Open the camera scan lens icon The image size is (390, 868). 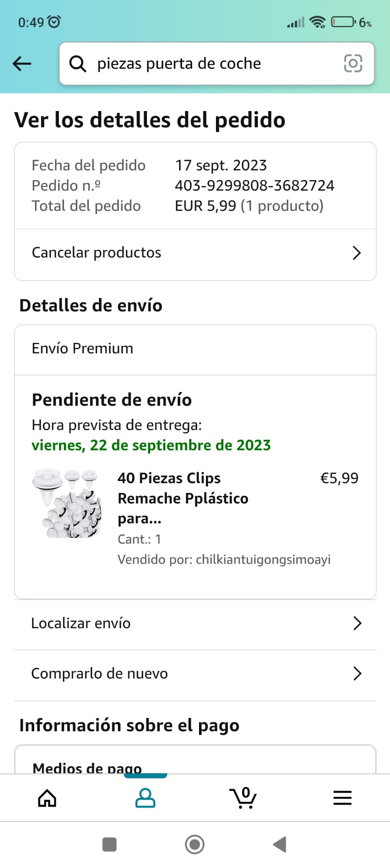coord(353,64)
